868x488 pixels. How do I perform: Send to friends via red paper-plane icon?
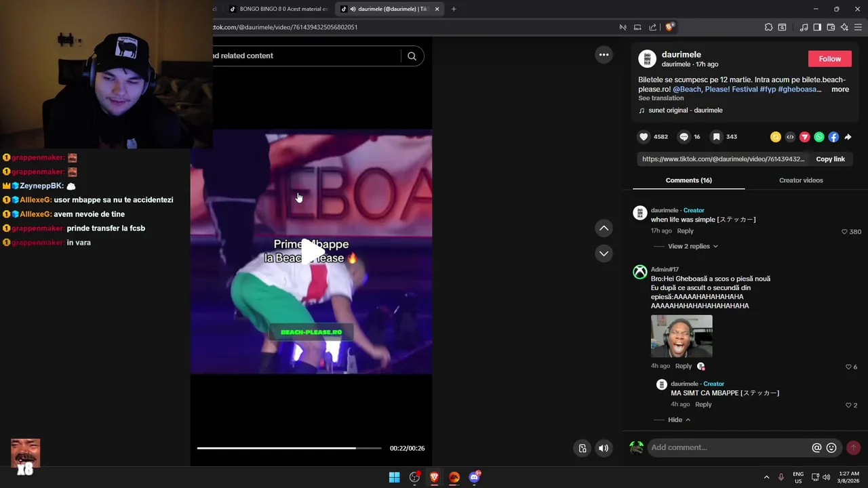pyautogui.click(x=805, y=137)
